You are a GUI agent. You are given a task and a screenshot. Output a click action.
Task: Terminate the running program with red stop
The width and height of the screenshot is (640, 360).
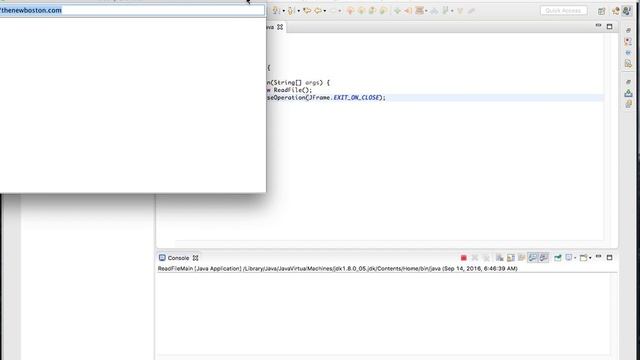click(x=463, y=258)
